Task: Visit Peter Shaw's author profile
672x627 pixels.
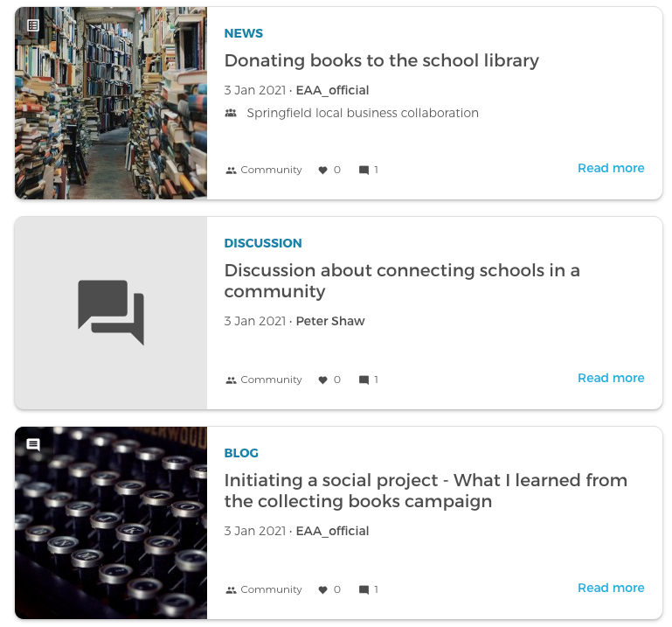Action: pos(330,321)
